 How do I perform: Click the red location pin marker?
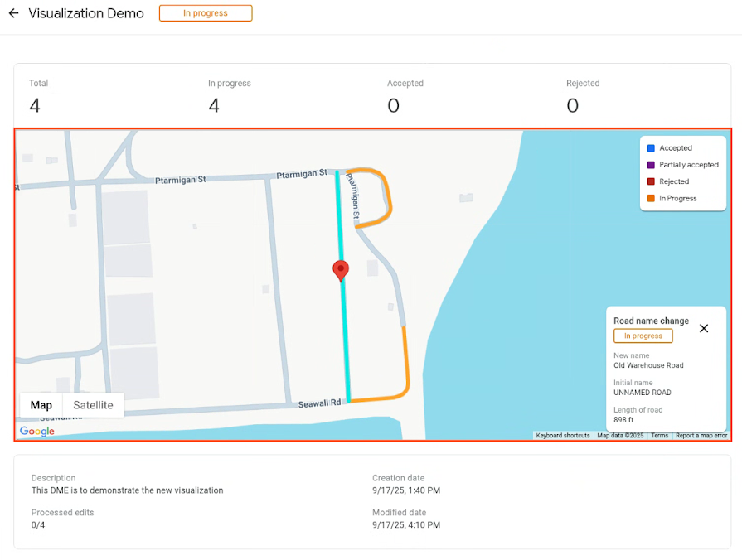pos(341,271)
